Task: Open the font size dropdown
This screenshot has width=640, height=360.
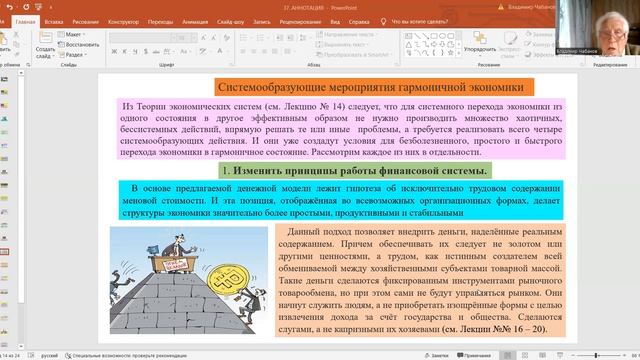Action: (194, 38)
